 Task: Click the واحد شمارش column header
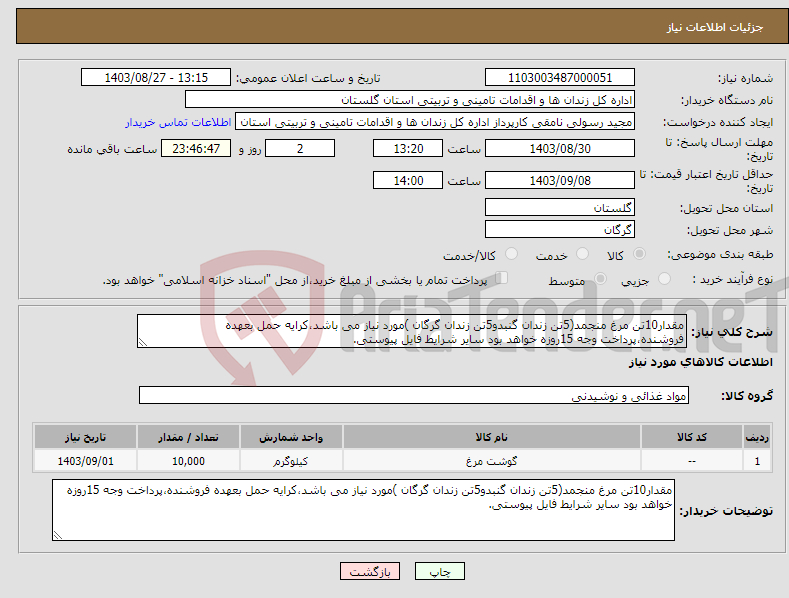pos(291,437)
